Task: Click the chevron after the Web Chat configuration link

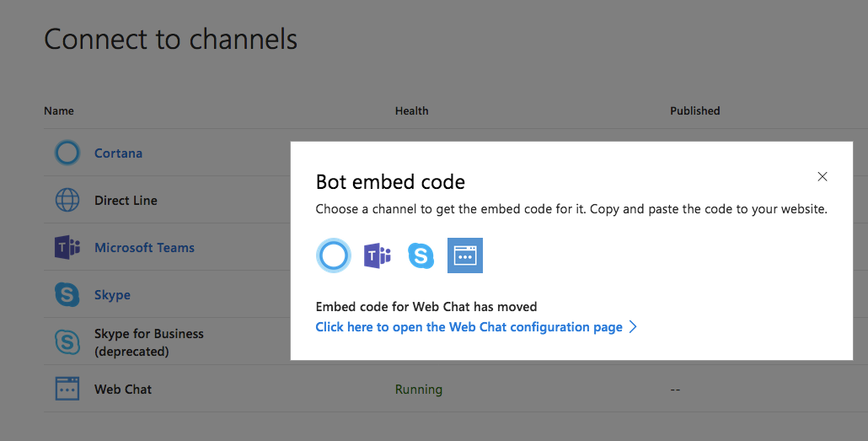Action: (x=633, y=327)
